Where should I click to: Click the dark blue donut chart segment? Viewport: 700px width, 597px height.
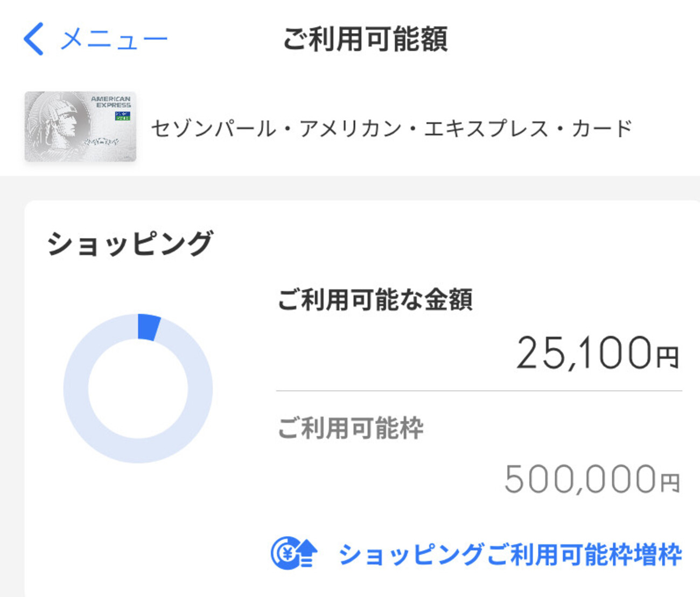148,327
